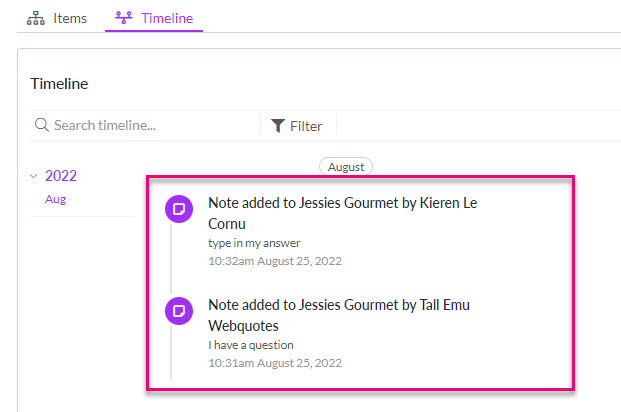Image resolution: width=621 pixels, height=412 pixels.
Task: Click the Items hierarchy icon
Action: [36, 18]
